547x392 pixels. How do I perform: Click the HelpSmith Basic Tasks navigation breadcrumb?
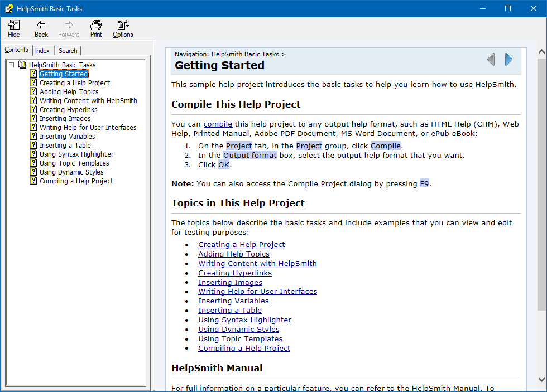(245, 54)
